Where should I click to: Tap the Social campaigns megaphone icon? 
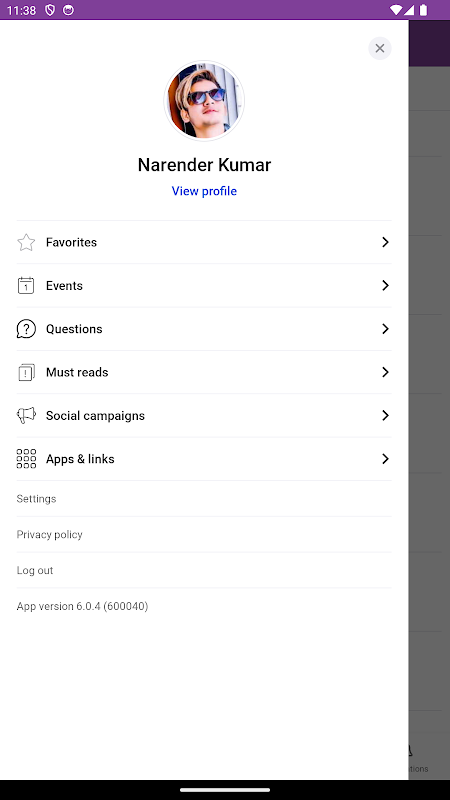click(26, 416)
